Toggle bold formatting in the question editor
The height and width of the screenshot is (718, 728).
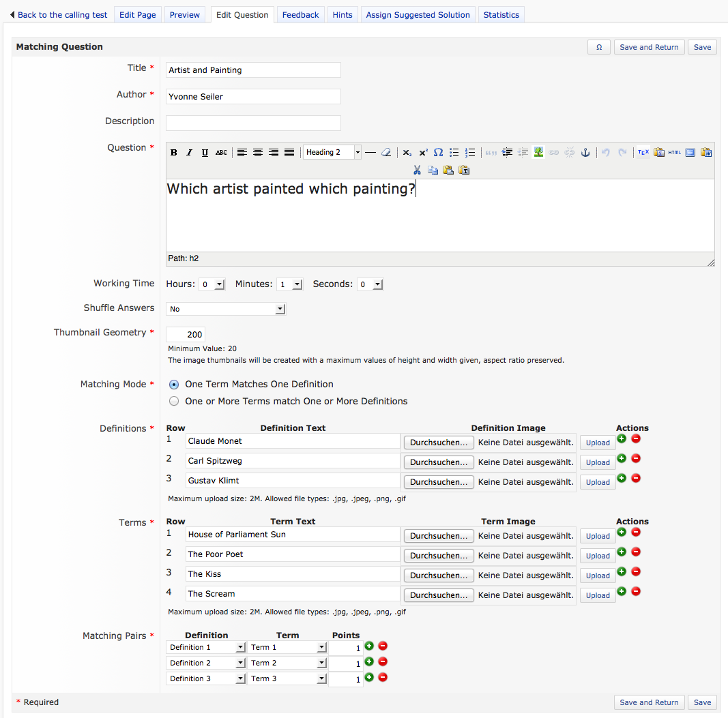point(174,153)
